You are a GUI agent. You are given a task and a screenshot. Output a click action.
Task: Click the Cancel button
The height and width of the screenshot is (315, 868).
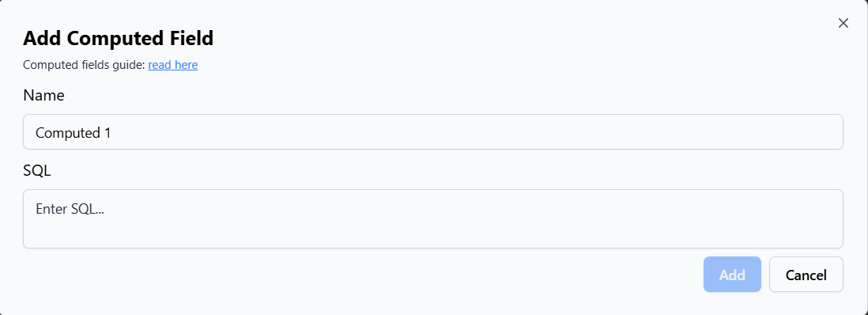(x=806, y=275)
